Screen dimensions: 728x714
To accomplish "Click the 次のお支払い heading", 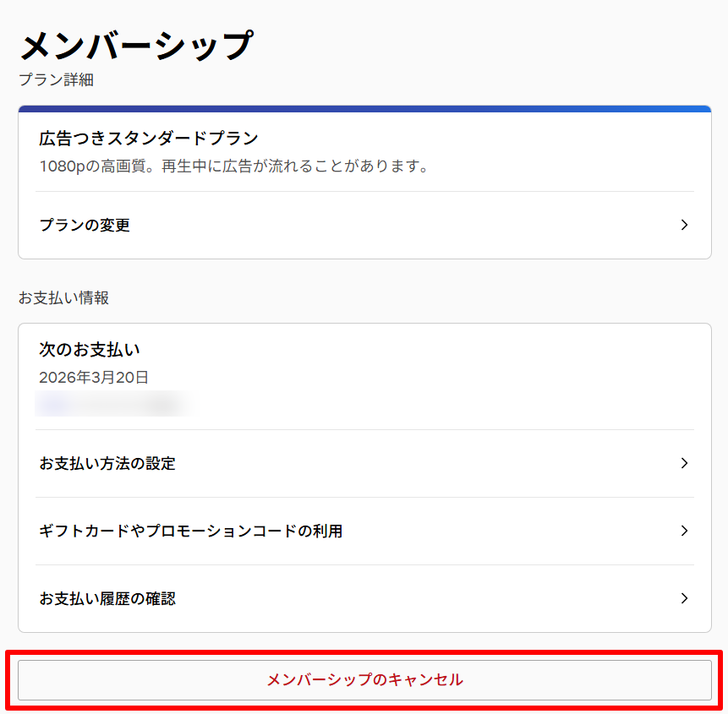I will pos(90,349).
